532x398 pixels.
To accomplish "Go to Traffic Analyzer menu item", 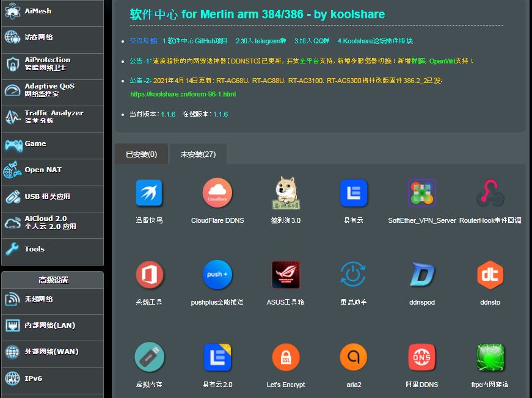I will coord(53,117).
